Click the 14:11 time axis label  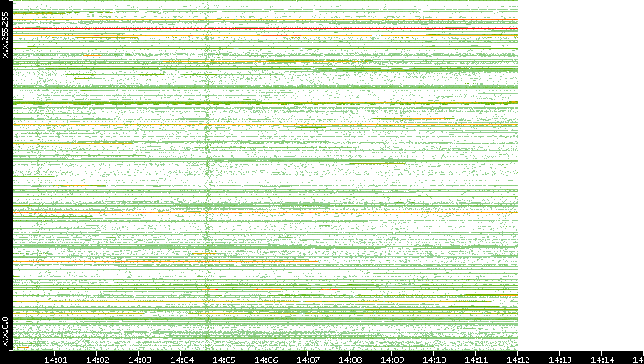476,360
